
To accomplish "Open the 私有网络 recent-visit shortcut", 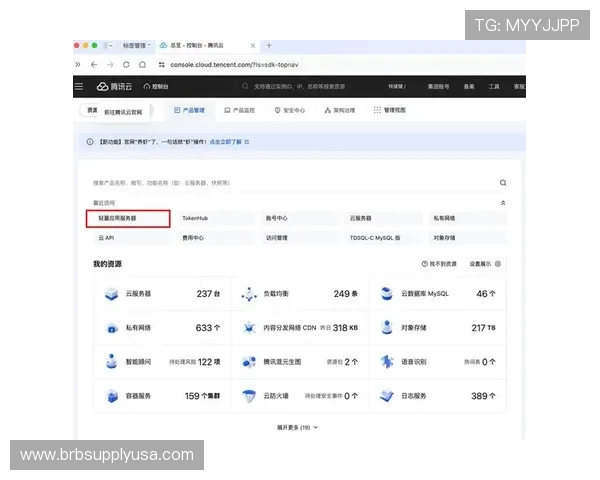I will (468, 218).
